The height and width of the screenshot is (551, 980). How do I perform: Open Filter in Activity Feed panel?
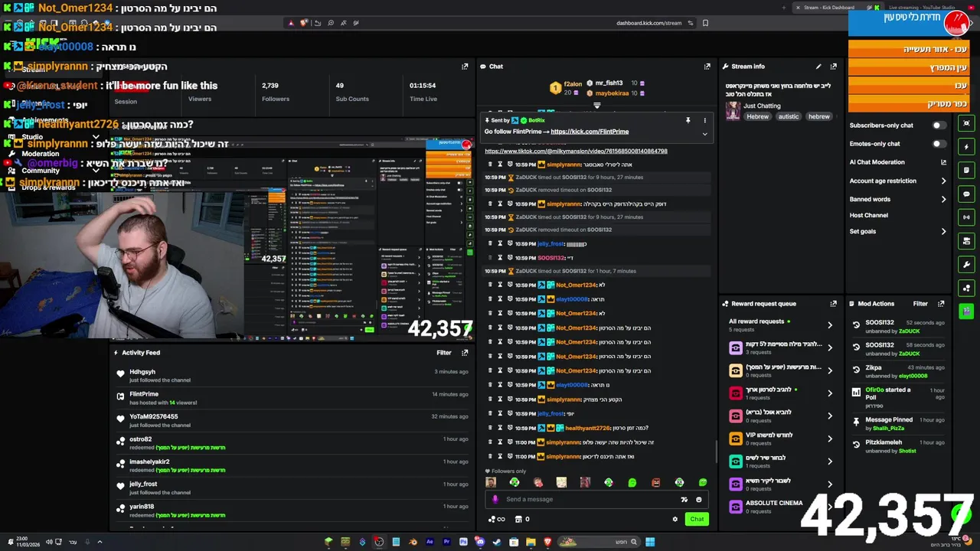tap(444, 353)
